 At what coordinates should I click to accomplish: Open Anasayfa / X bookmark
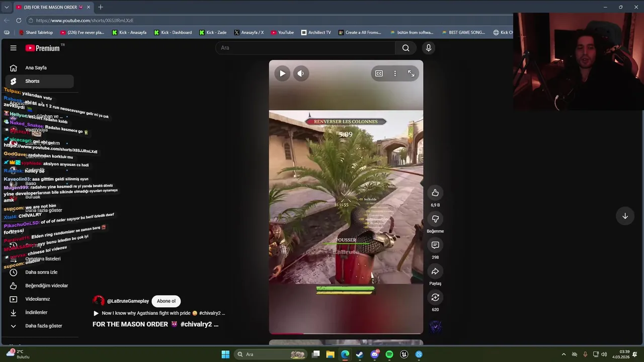point(249,32)
